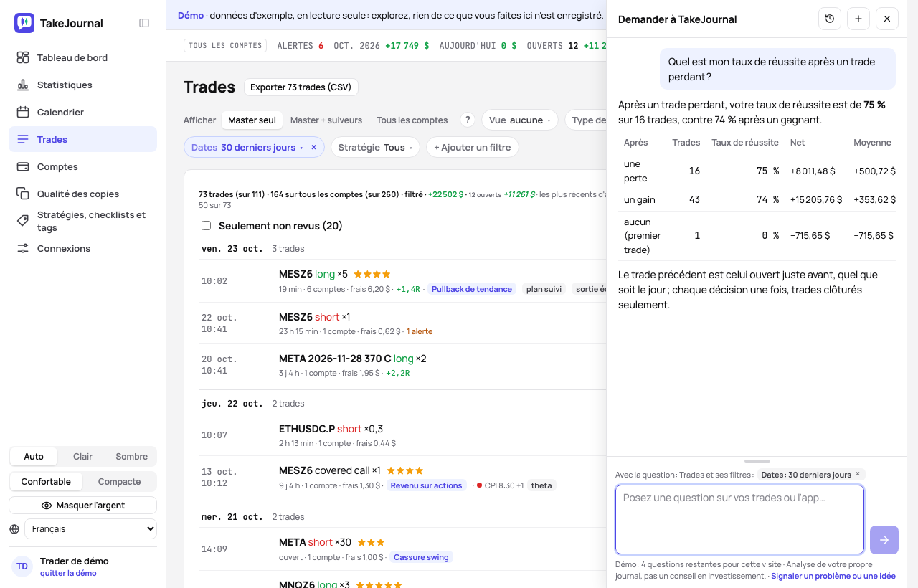Click the Comptes card icon
Viewport: 918px width, 588px height.
tap(23, 166)
